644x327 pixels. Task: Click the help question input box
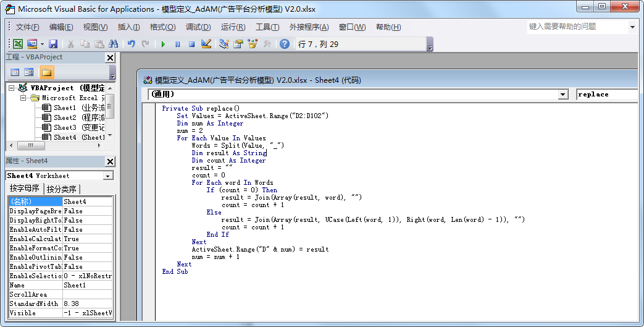tap(577, 27)
